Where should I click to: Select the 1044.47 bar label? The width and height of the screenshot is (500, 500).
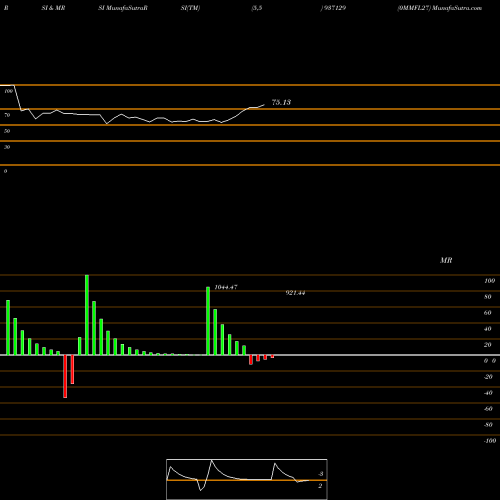point(226,287)
